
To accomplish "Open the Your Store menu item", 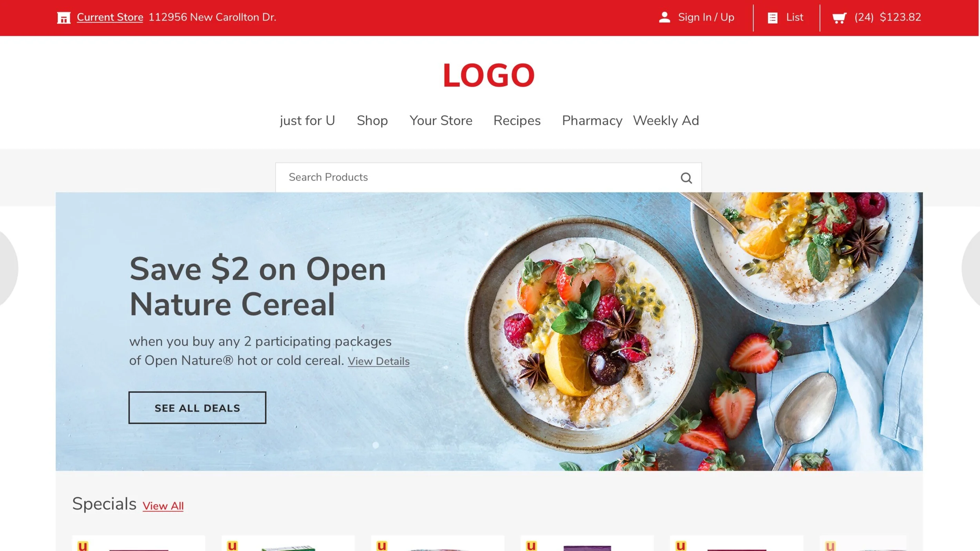I will click(441, 120).
